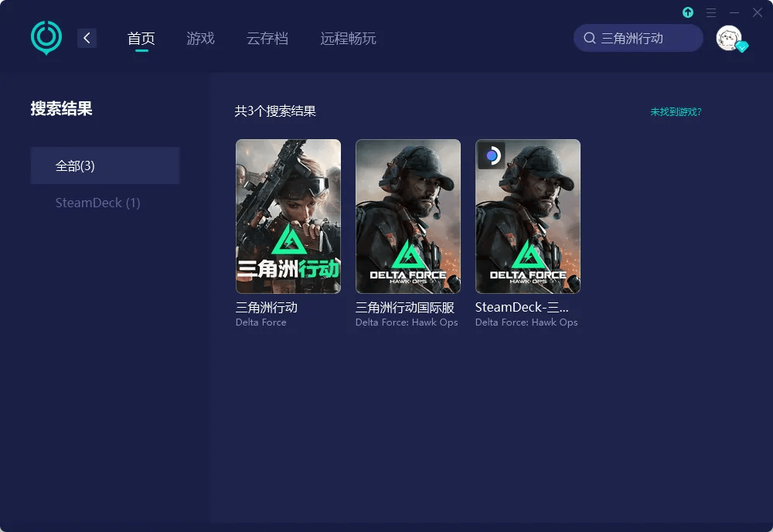Click the VIP diamond badge on the avatar
The image size is (773, 532).
(743, 48)
